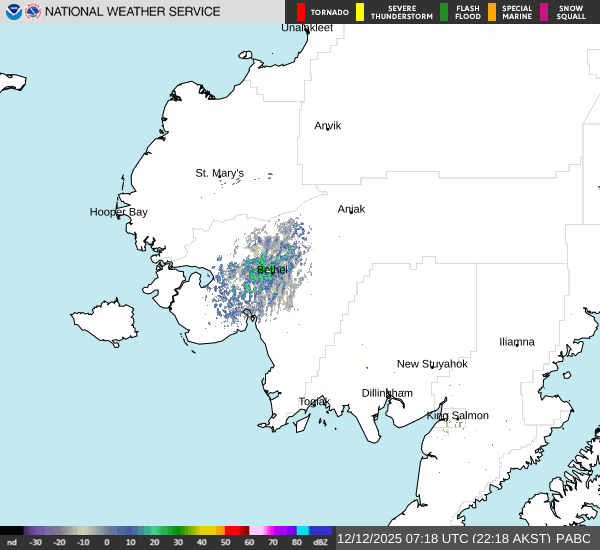Click the Iliamna city label

(517, 342)
